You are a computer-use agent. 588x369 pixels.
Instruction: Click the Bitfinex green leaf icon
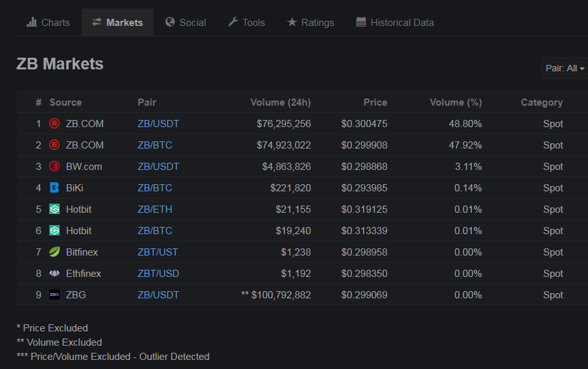click(54, 252)
